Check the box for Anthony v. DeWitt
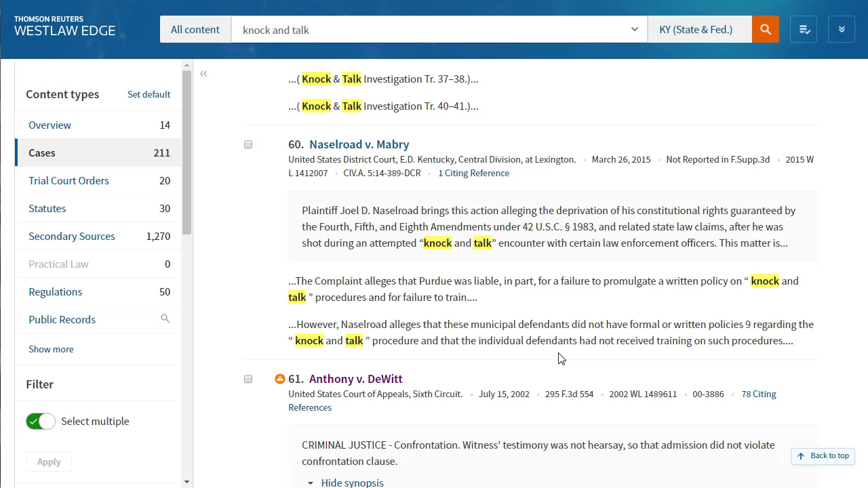 (248, 379)
